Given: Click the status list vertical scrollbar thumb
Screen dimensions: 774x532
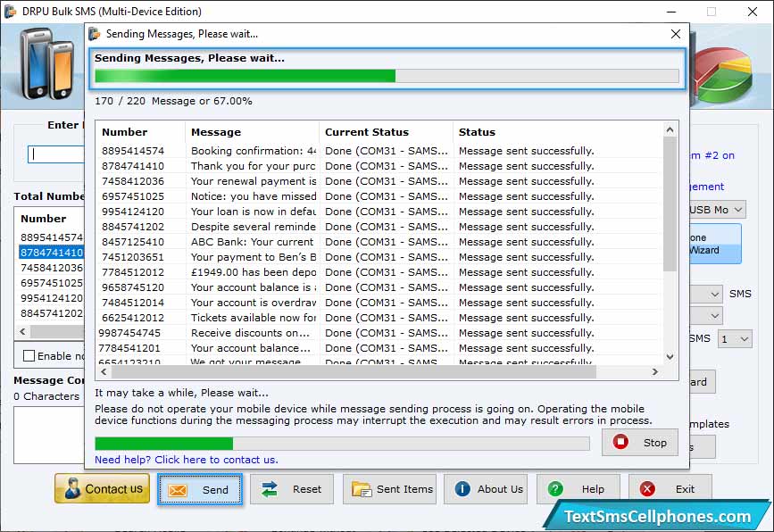Looking at the screenshot, I should tap(670, 204).
